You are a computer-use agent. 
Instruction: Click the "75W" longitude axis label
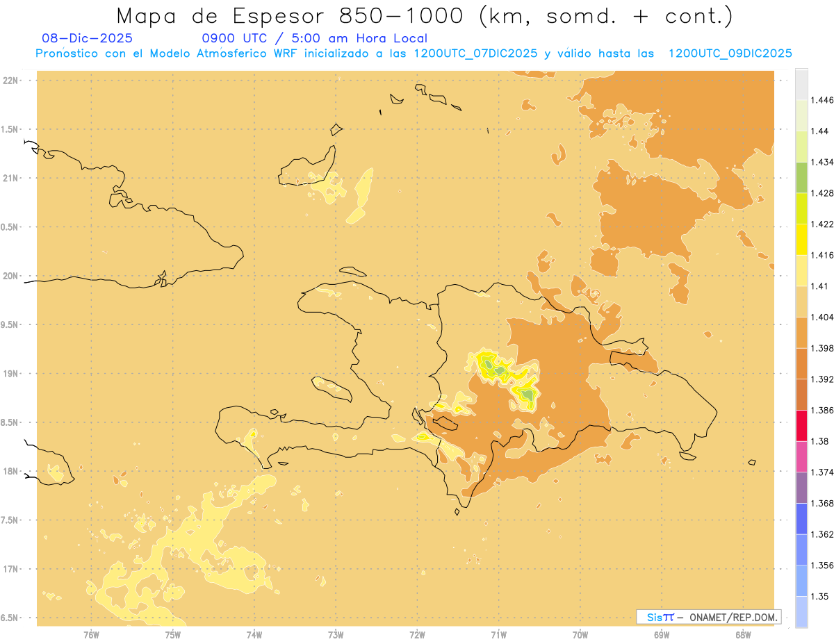[x=173, y=635]
